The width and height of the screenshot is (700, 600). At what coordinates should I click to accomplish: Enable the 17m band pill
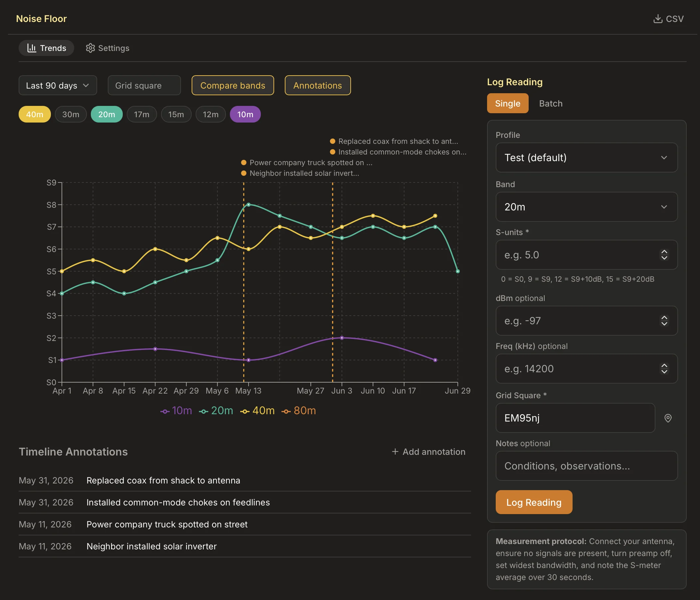tap(141, 114)
